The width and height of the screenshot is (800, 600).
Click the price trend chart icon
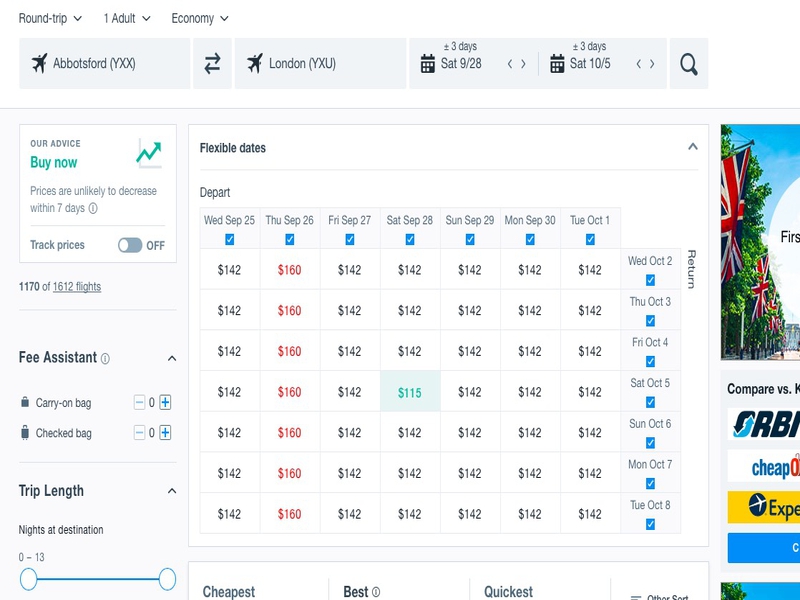(x=149, y=154)
